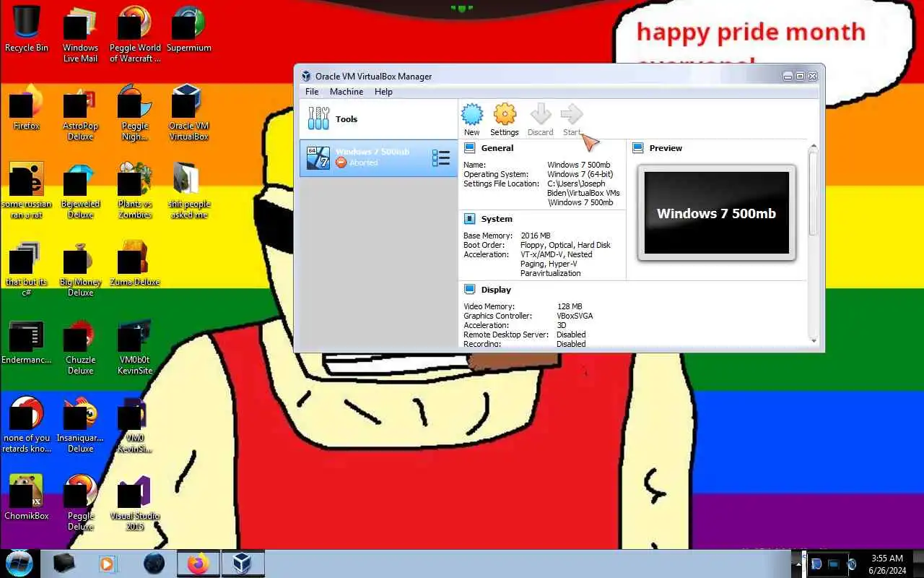Click the network tray icon
Viewport: 924px width, 578px height.
tap(834, 564)
